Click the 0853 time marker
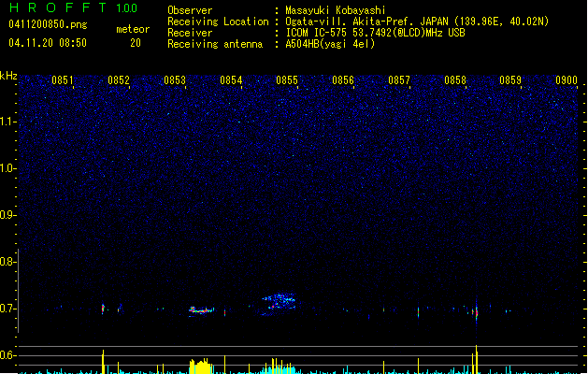Image resolution: width=588 pixels, height=374 pixels. [x=175, y=80]
